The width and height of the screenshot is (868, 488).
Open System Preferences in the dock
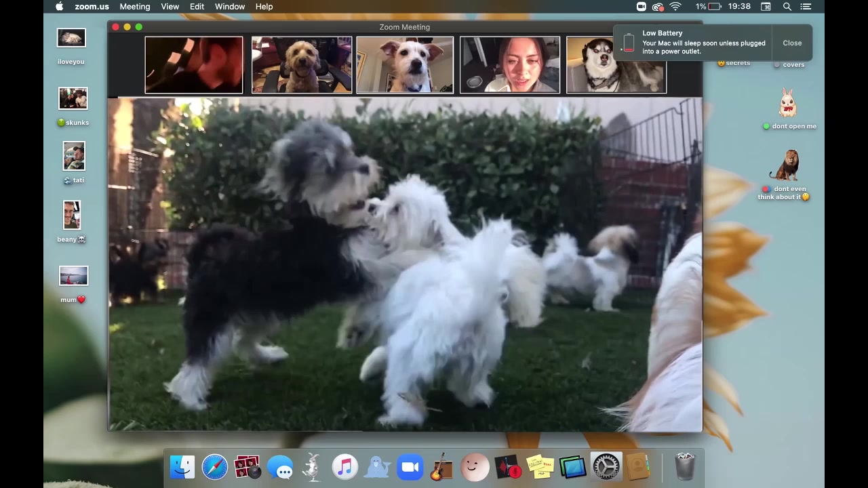pos(606,467)
